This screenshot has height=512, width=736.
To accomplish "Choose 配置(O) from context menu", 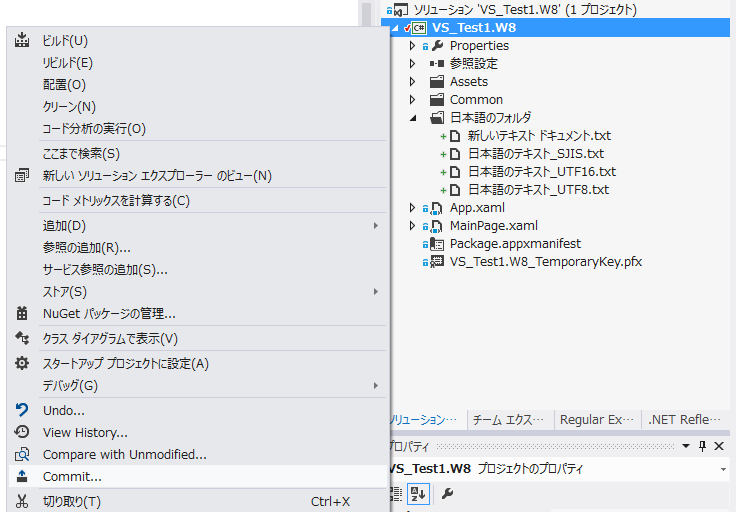I will tap(197, 84).
